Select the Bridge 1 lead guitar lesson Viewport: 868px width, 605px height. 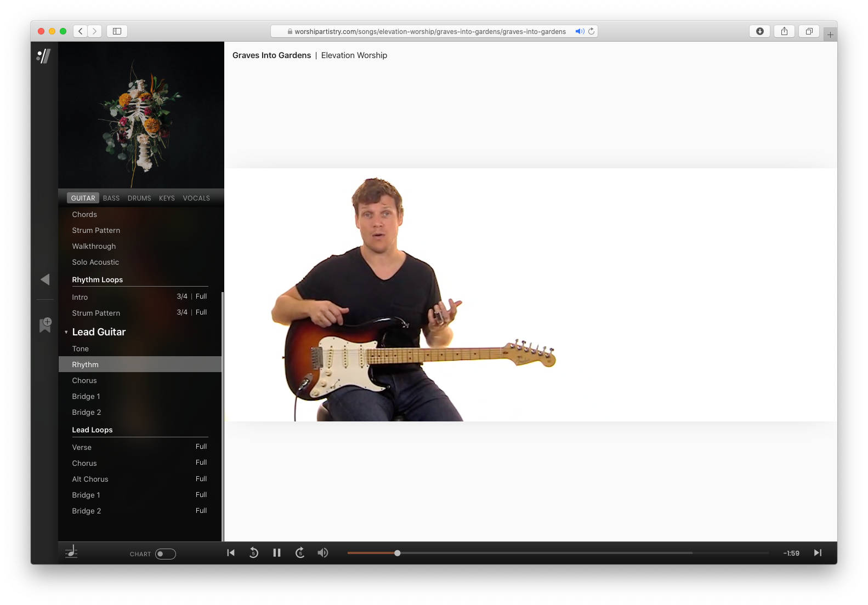point(86,397)
